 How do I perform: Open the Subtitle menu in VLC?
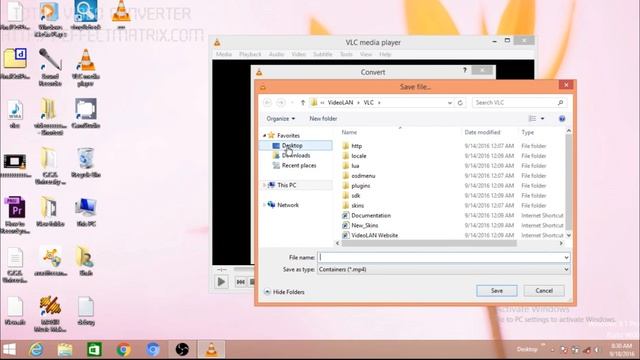point(322,54)
